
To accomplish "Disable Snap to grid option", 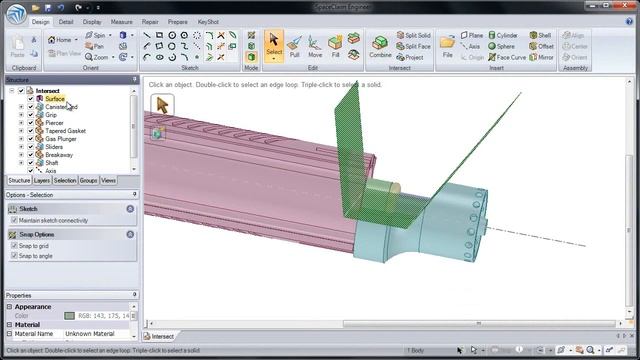I will [x=14, y=246].
